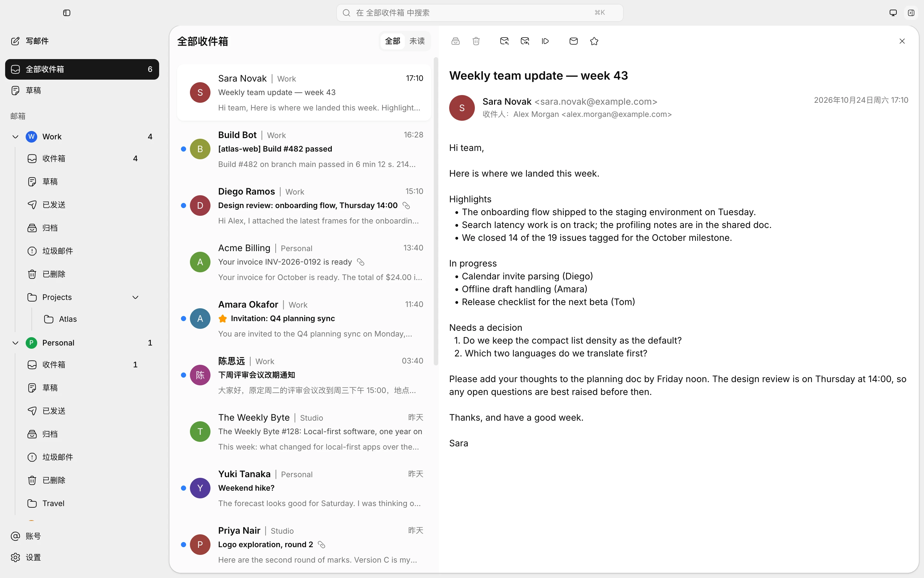Forward the open email
The image size is (924, 578).
(545, 41)
